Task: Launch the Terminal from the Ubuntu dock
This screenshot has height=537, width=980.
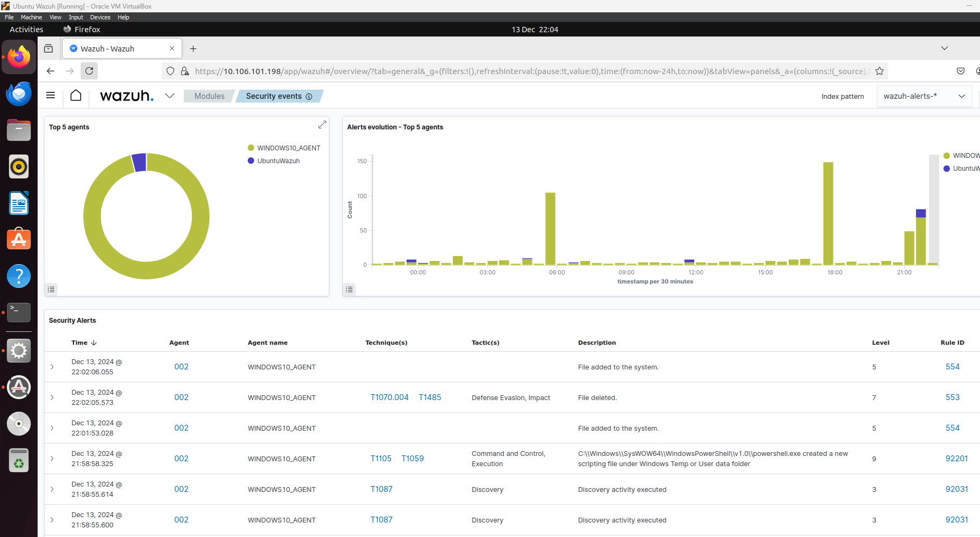Action: tap(19, 312)
